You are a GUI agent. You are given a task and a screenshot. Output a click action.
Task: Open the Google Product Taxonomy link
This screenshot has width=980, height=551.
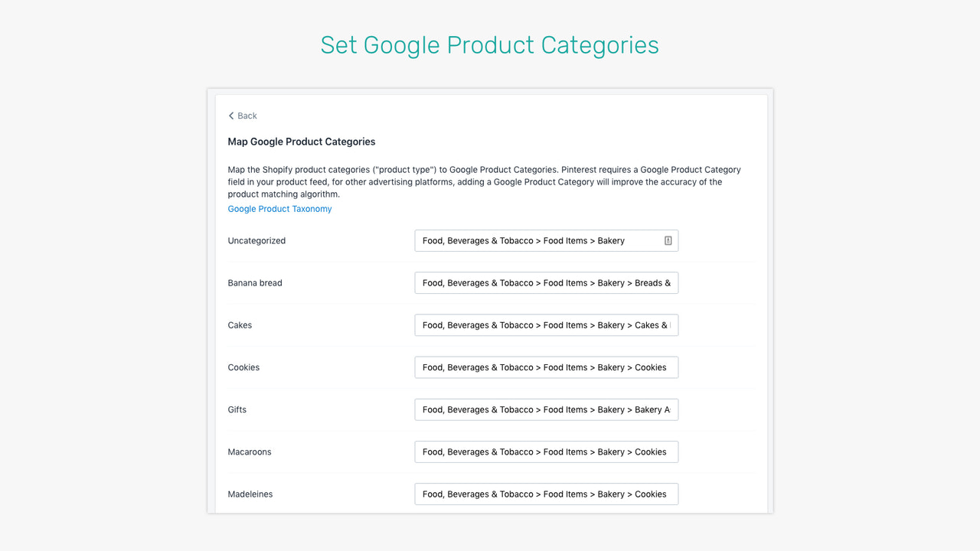click(279, 208)
